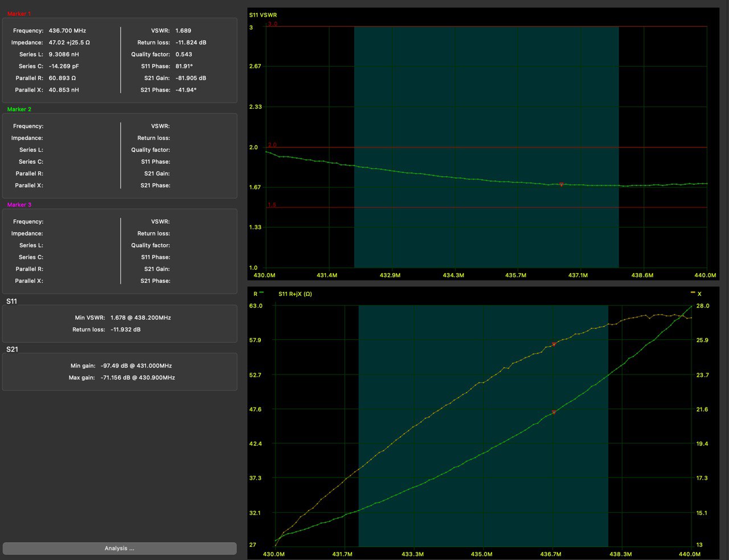Open the Analysis window
This screenshot has height=560, width=729.
(x=120, y=549)
